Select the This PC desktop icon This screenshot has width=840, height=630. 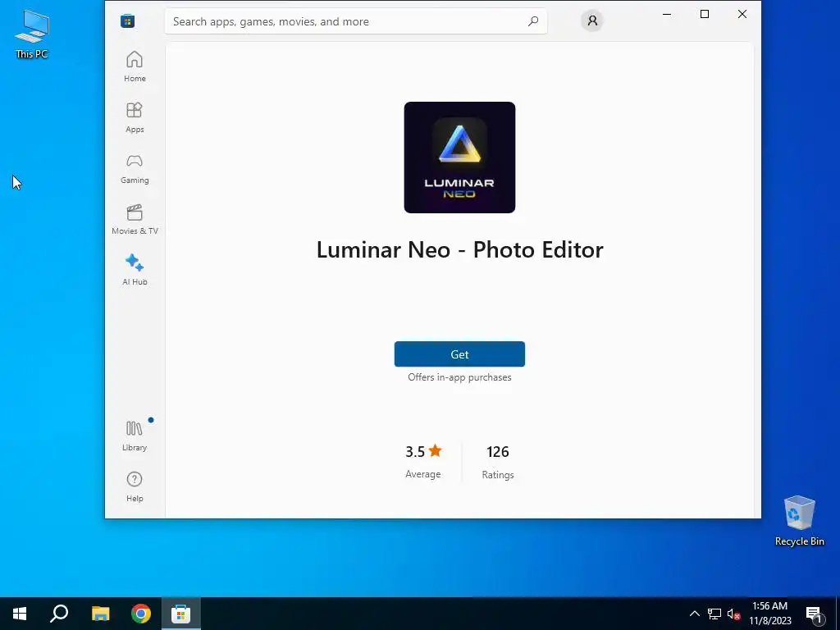click(32, 34)
